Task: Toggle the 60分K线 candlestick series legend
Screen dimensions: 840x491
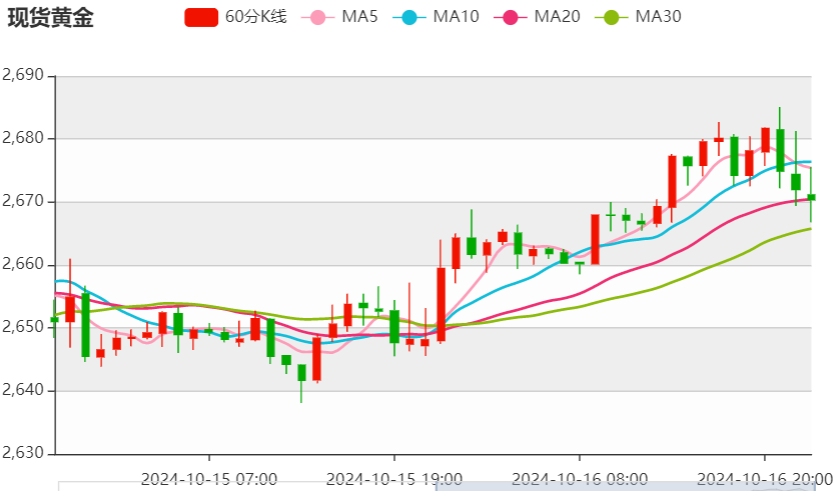Action: coord(236,17)
